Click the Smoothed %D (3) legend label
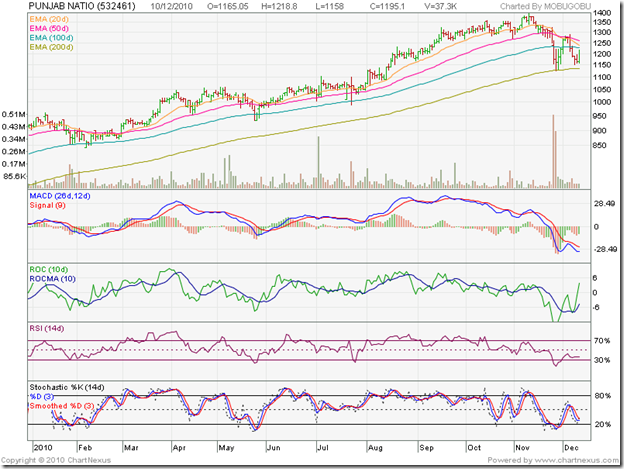 click(62, 406)
